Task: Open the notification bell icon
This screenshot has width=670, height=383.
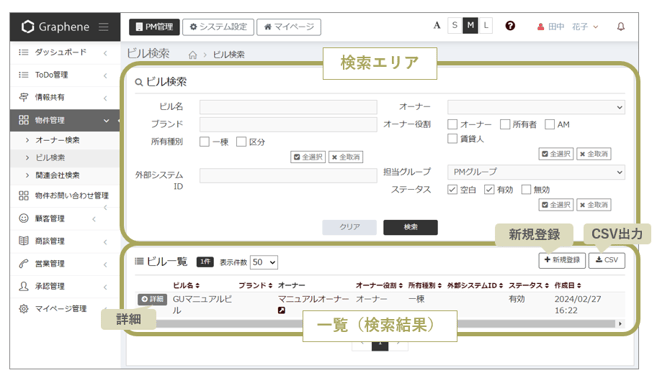Action: (620, 27)
